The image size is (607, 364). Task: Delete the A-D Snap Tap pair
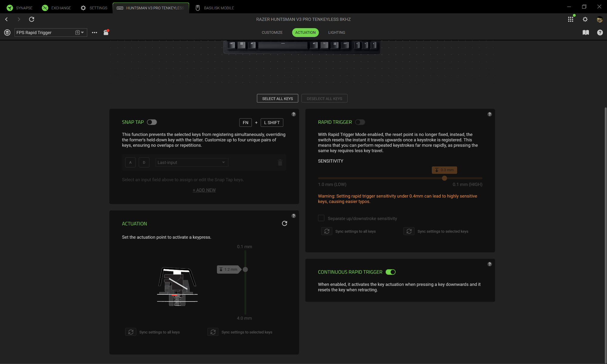point(280,163)
